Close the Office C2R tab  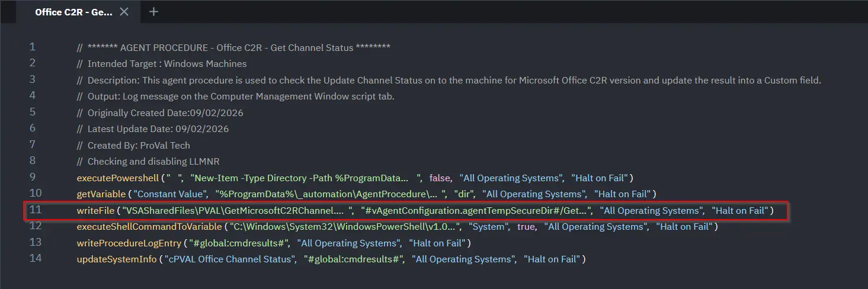tap(124, 12)
